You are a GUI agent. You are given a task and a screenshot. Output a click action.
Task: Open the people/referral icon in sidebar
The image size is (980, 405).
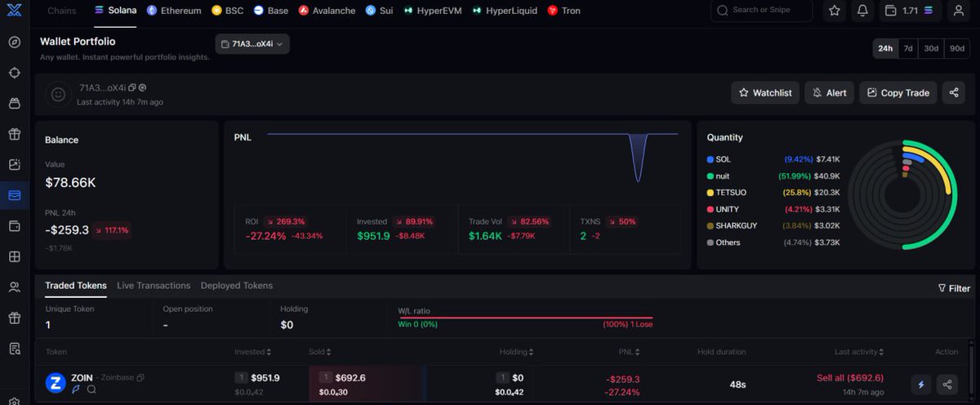click(14, 287)
